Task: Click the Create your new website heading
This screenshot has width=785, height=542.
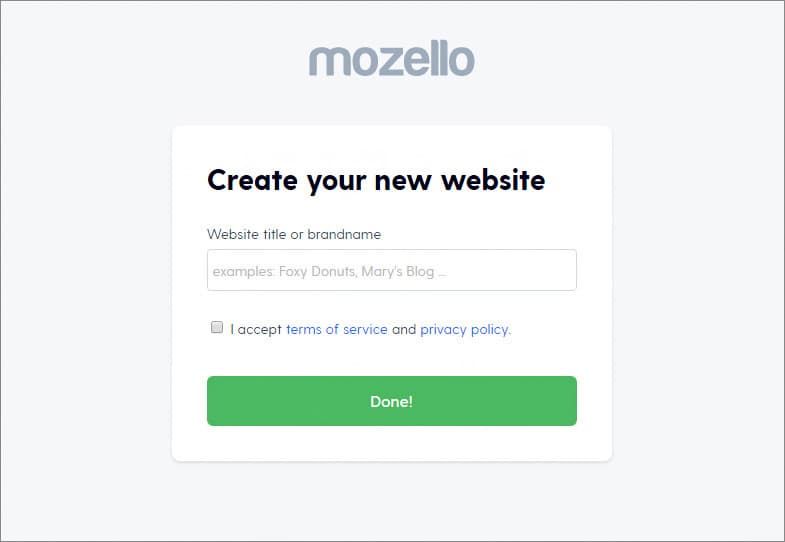Action: tap(376, 180)
